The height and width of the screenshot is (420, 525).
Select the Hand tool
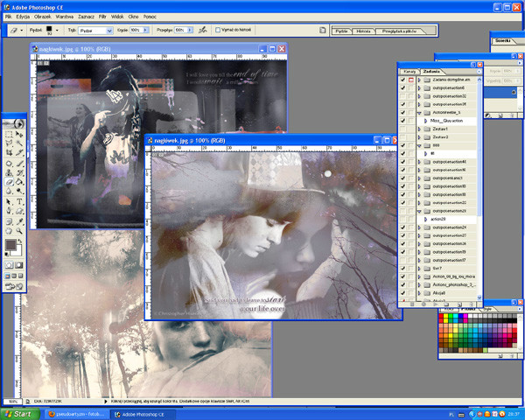[x=9, y=231]
